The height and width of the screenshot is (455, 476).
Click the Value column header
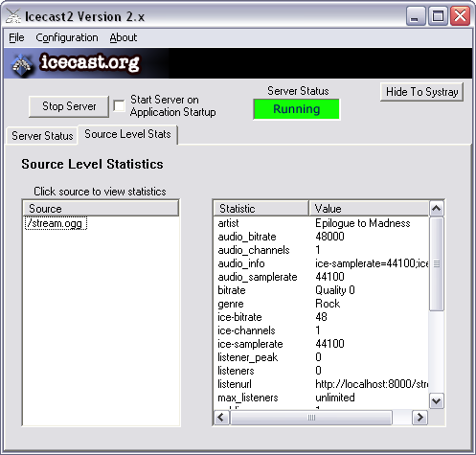pos(369,209)
